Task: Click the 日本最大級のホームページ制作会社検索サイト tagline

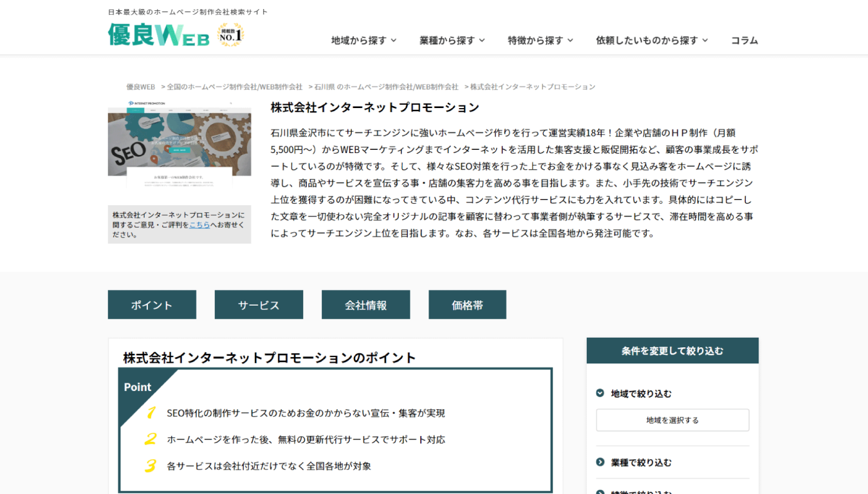Action: 188,12
